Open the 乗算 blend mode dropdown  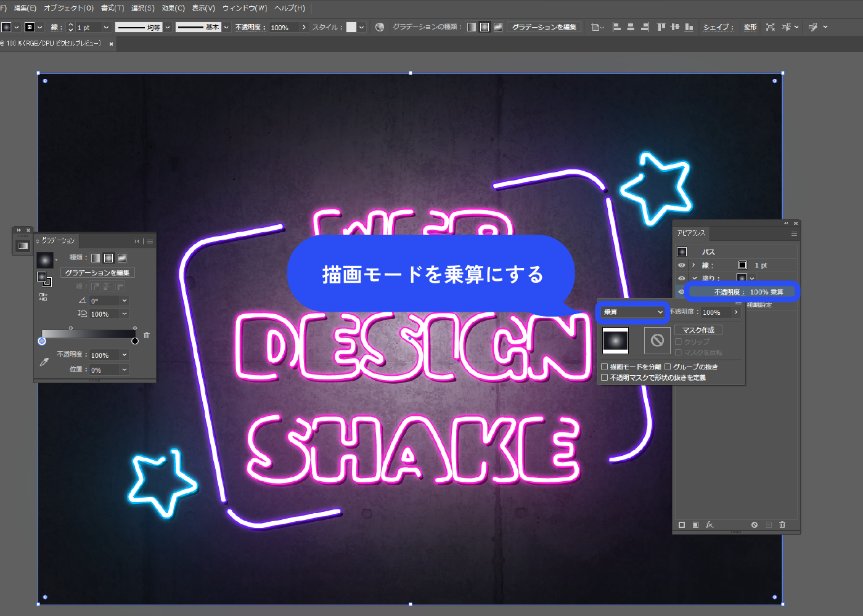tap(633, 312)
